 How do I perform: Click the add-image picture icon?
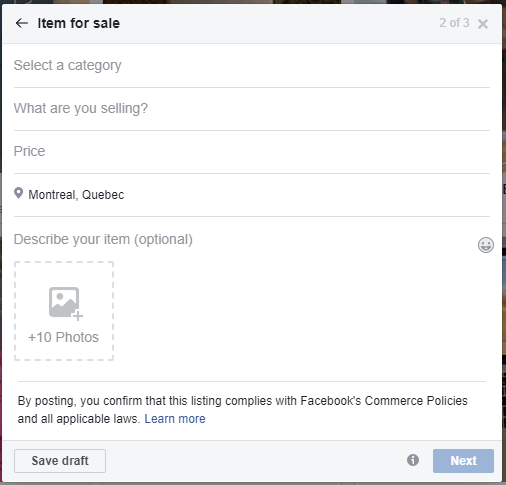click(x=64, y=302)
